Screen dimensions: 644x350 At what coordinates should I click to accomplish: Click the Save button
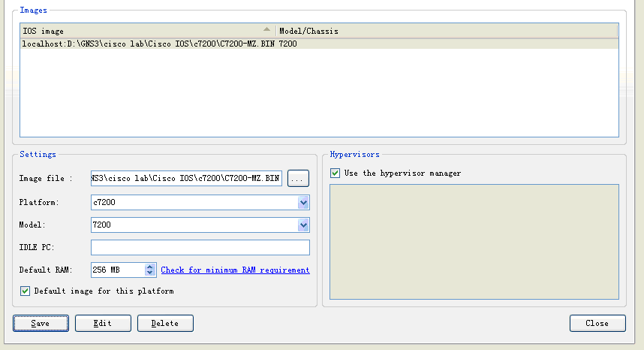pyautogui.click(x=41, y=323)
